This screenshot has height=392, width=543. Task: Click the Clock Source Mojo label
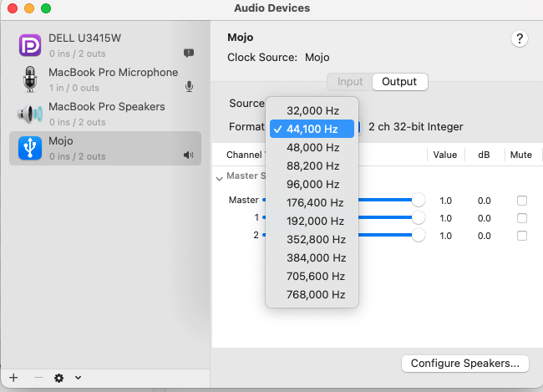[278, 58]
